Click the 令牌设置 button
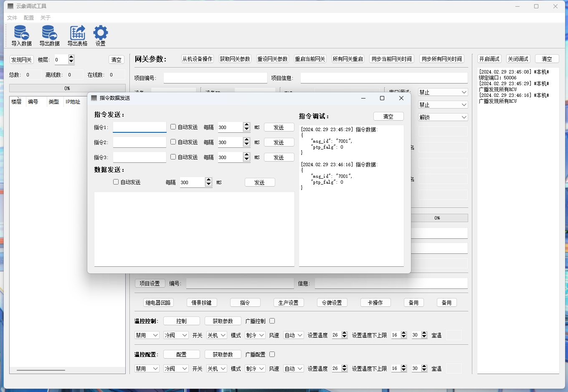The height and width of the screenshot is (392, 568). pos(332,303)
